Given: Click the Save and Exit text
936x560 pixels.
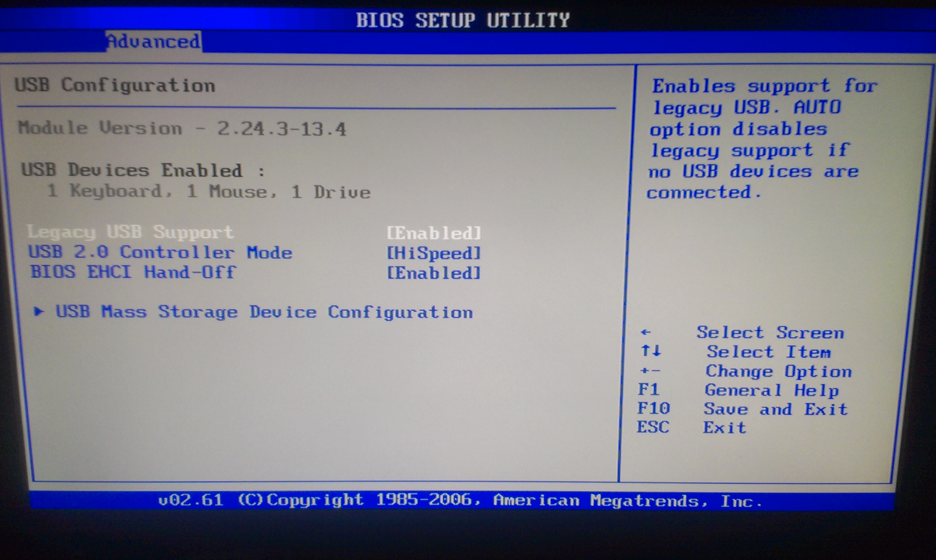Looking at the screenshot, I should point(776,409).
